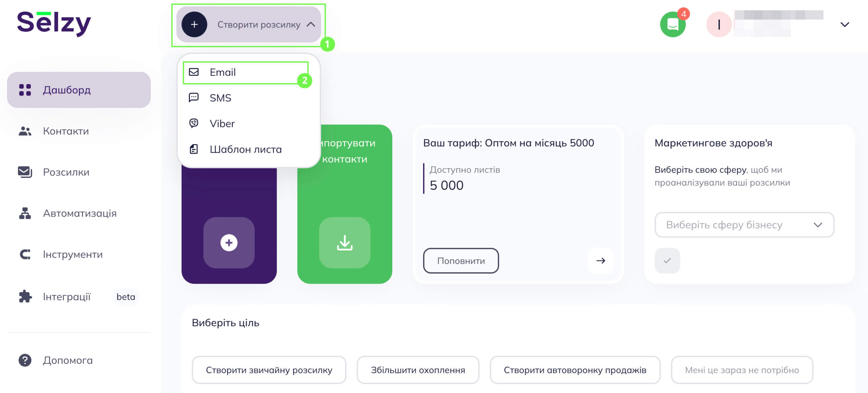The image size is (868, 393).
Task: Open Автоматизація in the sidebar
Action: [79, 213]
